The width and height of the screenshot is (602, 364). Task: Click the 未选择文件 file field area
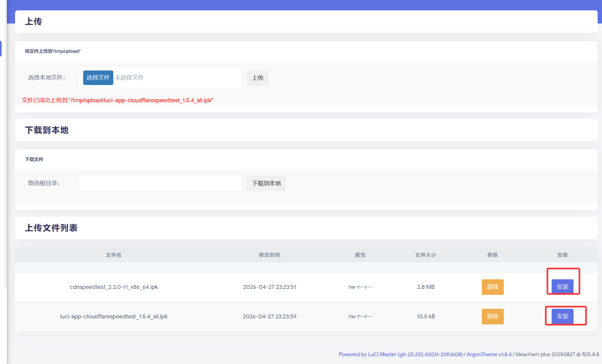[x=129, y=78]
